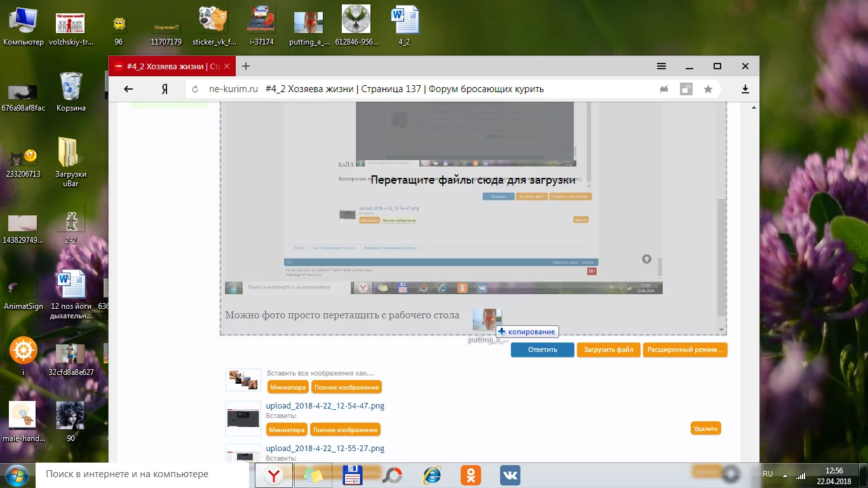
Task: Select the '#4_2 Хозяева жизни' browser tab
Action: [172, 66]
